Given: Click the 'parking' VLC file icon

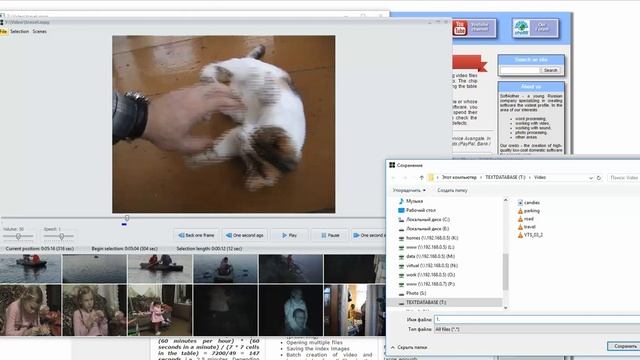Looking at the screenshot, I should click(520, 211).
